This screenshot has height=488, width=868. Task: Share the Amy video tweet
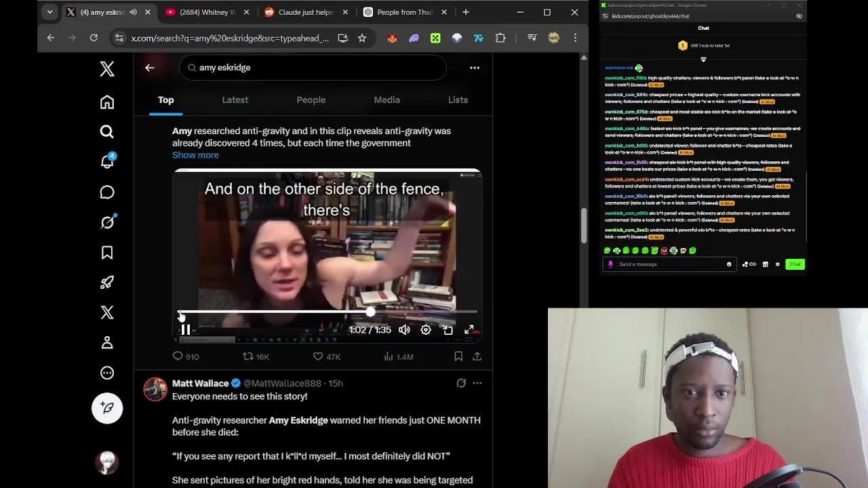point(477,357)
